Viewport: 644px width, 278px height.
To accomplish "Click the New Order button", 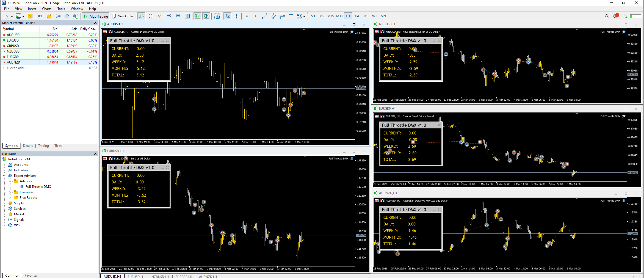I will (123, 16).
